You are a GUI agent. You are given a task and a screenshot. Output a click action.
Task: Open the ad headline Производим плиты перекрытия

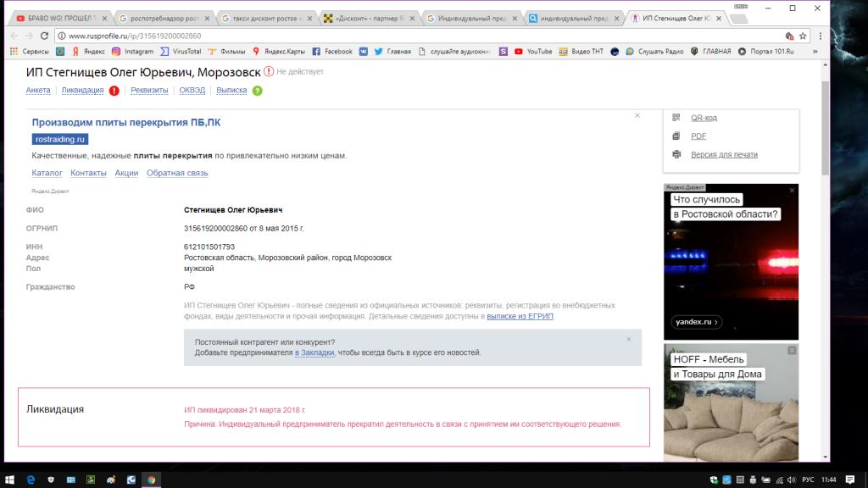126,122
